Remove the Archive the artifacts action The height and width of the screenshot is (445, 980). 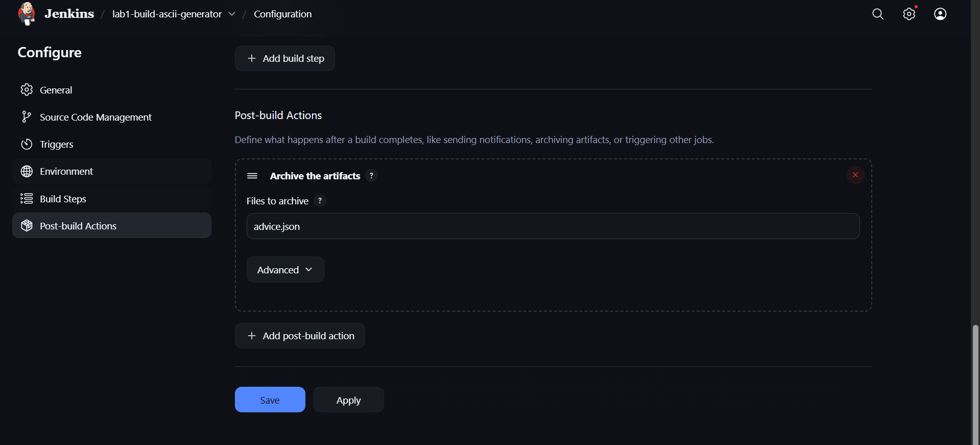[x=855, y=175]
